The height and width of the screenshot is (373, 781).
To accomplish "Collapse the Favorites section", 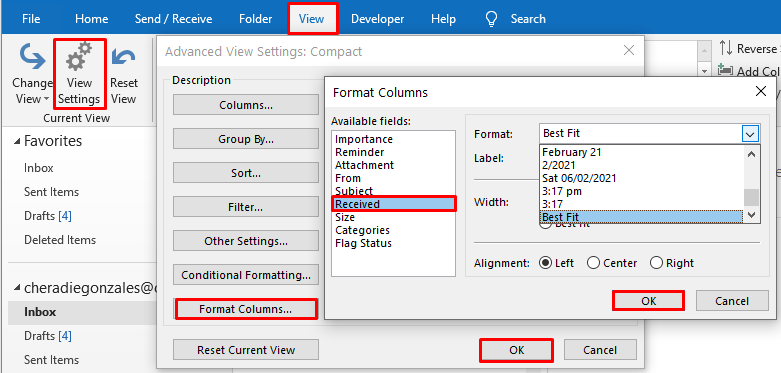I will (x=17, y=142).
